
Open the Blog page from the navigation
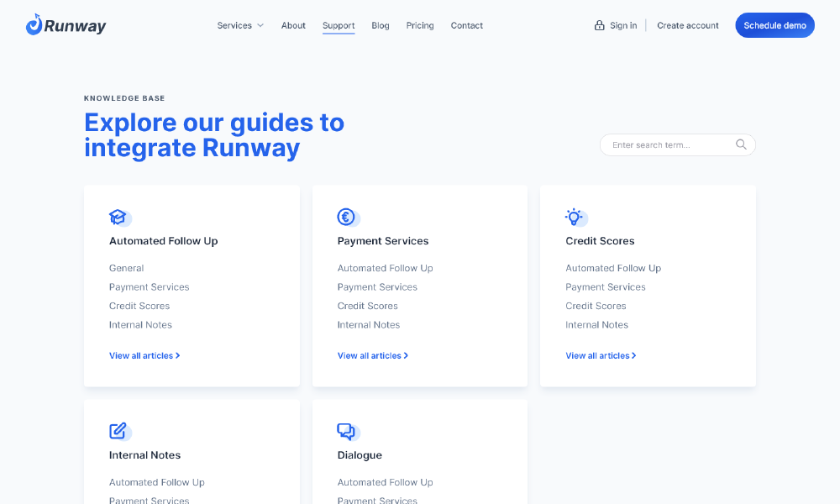380,25
